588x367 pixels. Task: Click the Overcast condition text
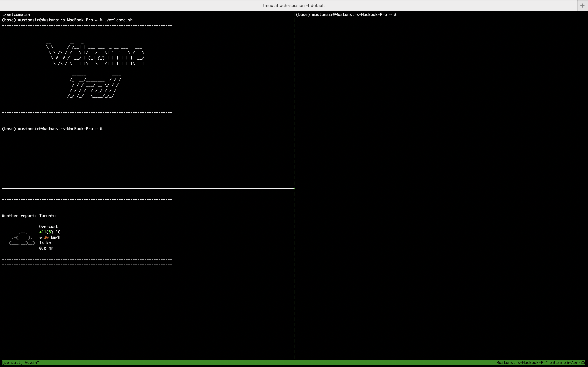click(x=48, y=226)
